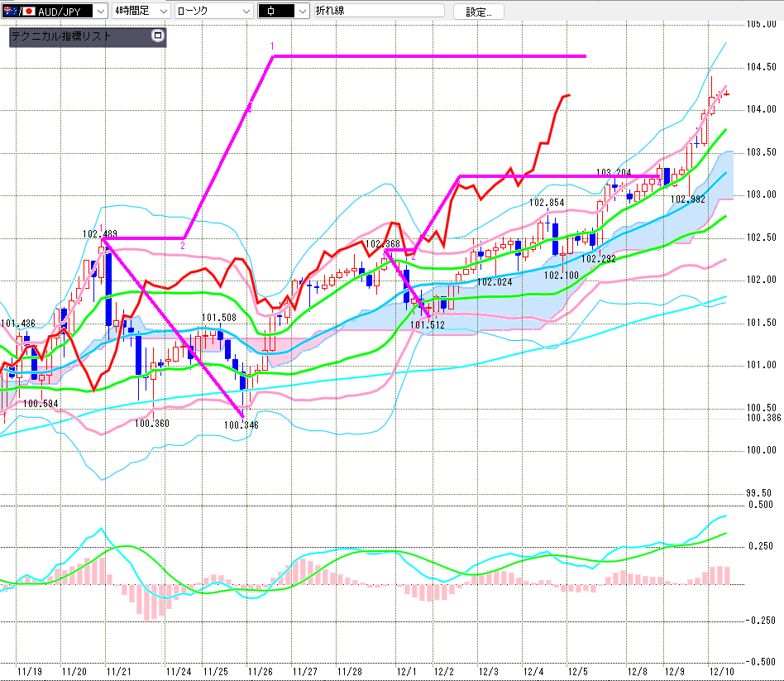
Task: Expand the ローソク chart type dropdown
Action: point(246,11)
